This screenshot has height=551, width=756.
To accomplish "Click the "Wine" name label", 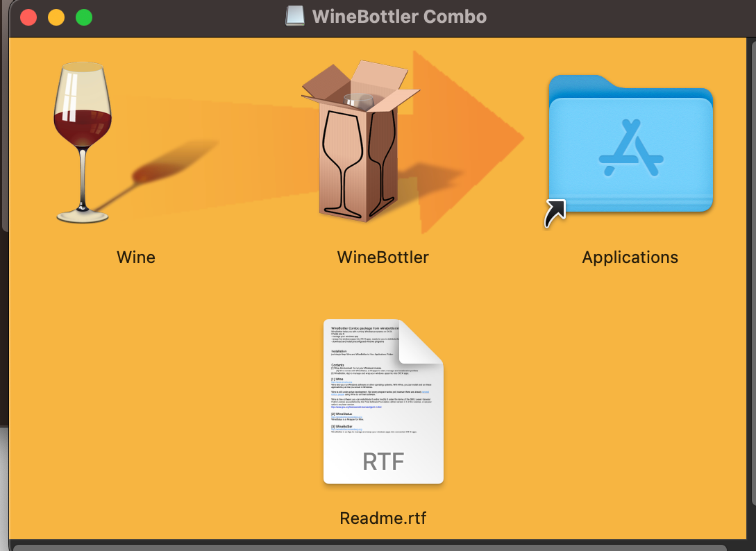I will click(x=136, y=257).
